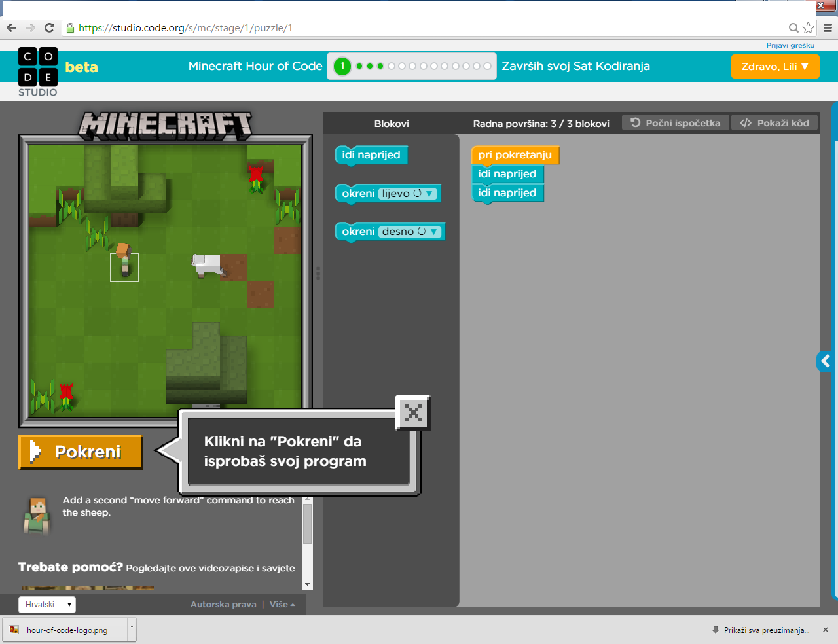Viewport: 838px width, 644px height.
Task: Click 'Radna površina: 3 / 3 blokovi' label
Action: [x=541, y=123]
